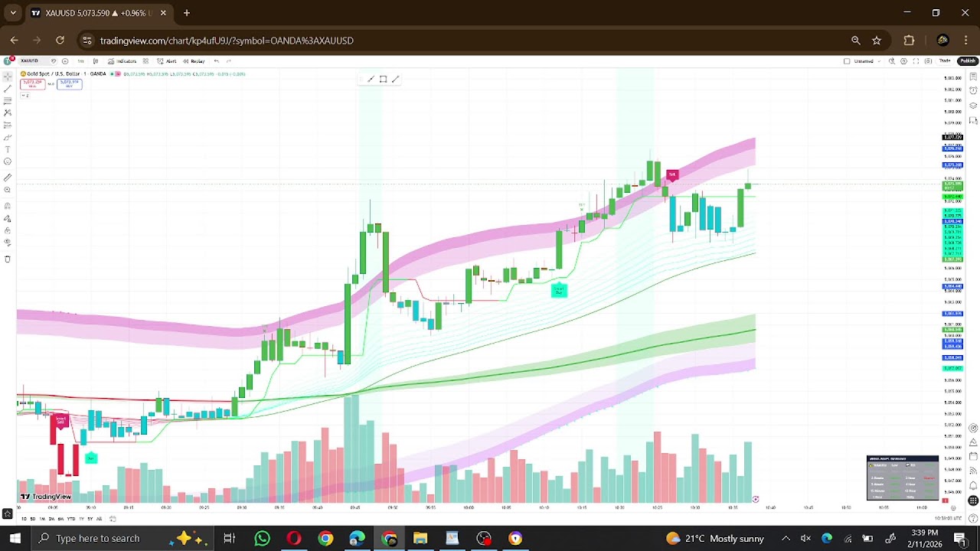This screenshot has width=980, height=551.
Task: Open the Indicators menu
Action: (123, 61)
